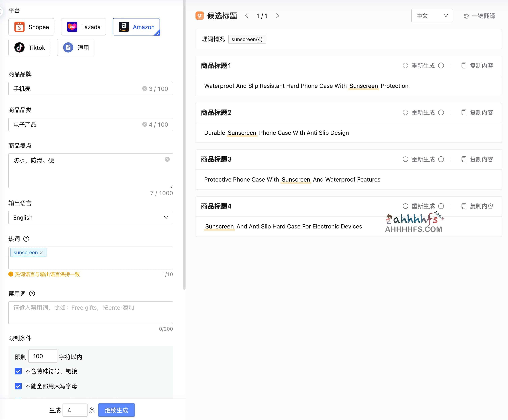This screenshot has width=508, height=420.
Task: Click the 继续生成 button
Action: 116,410
